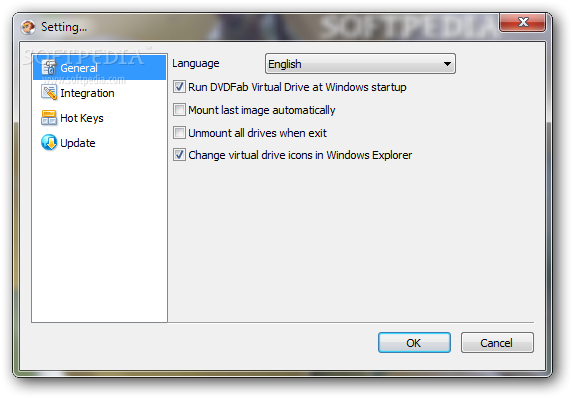Image resolution: width=573 pixels, height=398 pixels.
Task: Click the Integration pencil icon
Action: [x=49, y=92]
